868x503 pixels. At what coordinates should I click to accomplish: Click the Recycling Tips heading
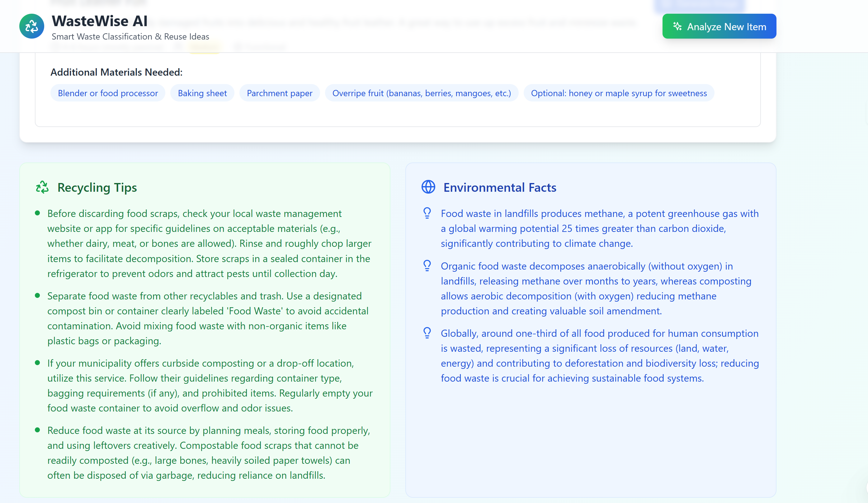tap(97, 188)
